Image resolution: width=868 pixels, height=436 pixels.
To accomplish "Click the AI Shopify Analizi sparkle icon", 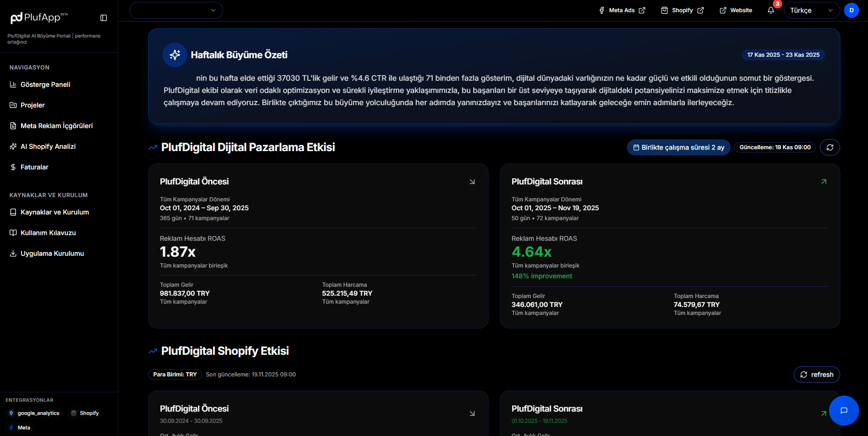I will pyautogui.click(x=13, y=146).
